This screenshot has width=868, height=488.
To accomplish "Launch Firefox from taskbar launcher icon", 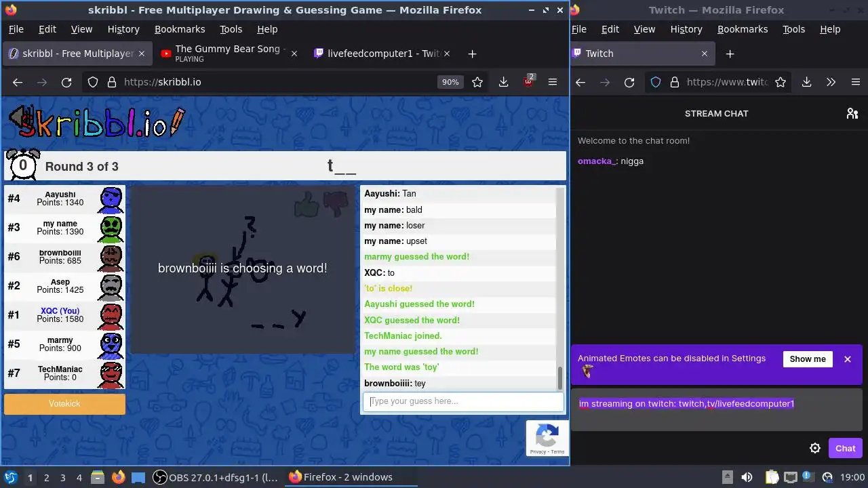I will 119,477.
